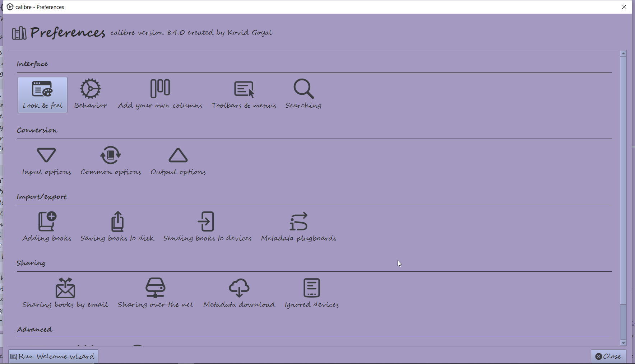Open Look & feel preferences
Viewport: 635px width, 364px height.
click(42, 95)
